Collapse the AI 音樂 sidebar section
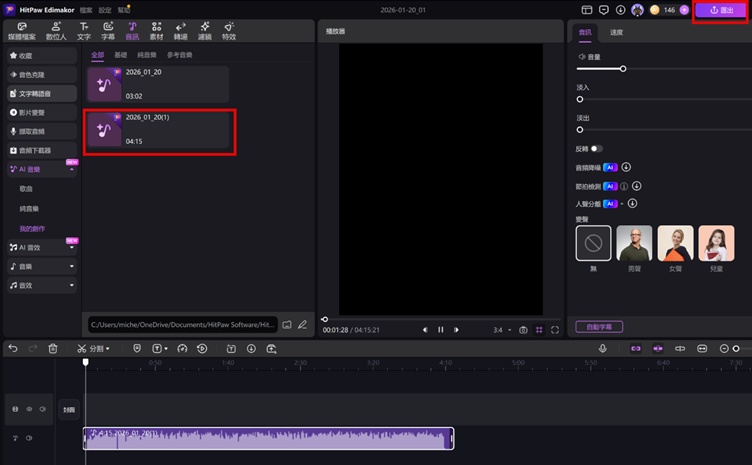Viewport: 752px width, 465px height. tap(71, 170)
